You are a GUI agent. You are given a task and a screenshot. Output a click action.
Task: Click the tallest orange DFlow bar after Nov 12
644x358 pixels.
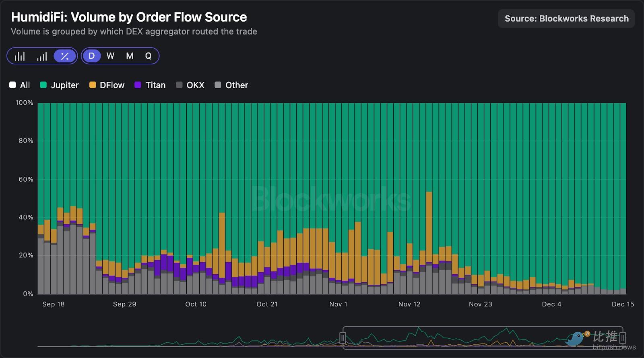(429, 226)
